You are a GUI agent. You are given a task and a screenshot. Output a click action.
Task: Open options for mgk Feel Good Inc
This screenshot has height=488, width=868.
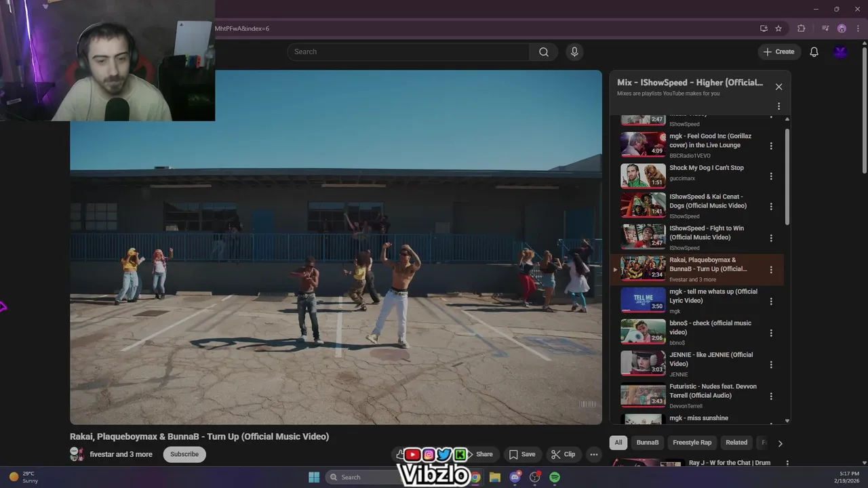coord(771,146)
